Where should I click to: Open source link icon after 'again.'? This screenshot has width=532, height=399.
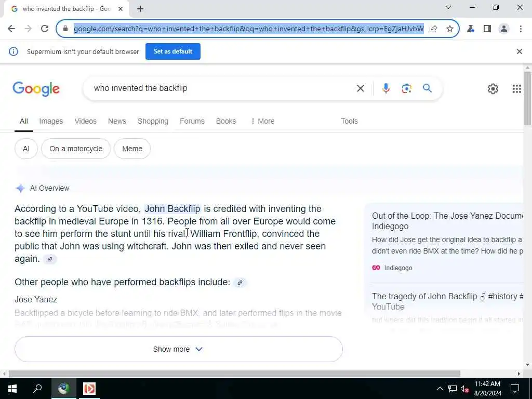pyautogui.click(x=50, y=259)
